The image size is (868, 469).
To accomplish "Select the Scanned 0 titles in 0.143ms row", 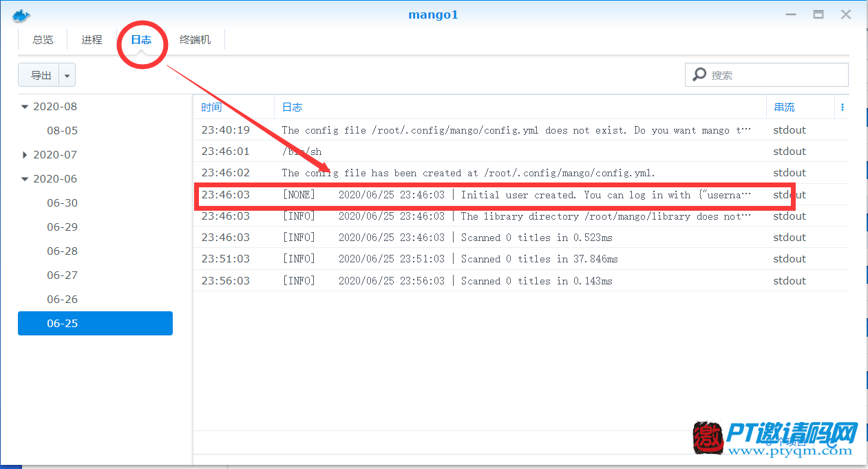I will 521,281.
